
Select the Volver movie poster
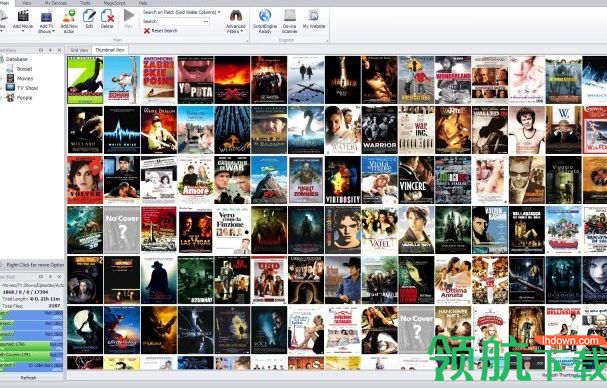coord(85,180)
